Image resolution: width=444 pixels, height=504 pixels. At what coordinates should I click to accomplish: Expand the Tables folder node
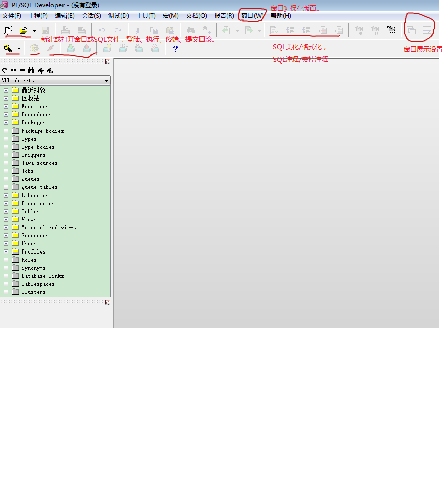(6, 212)
